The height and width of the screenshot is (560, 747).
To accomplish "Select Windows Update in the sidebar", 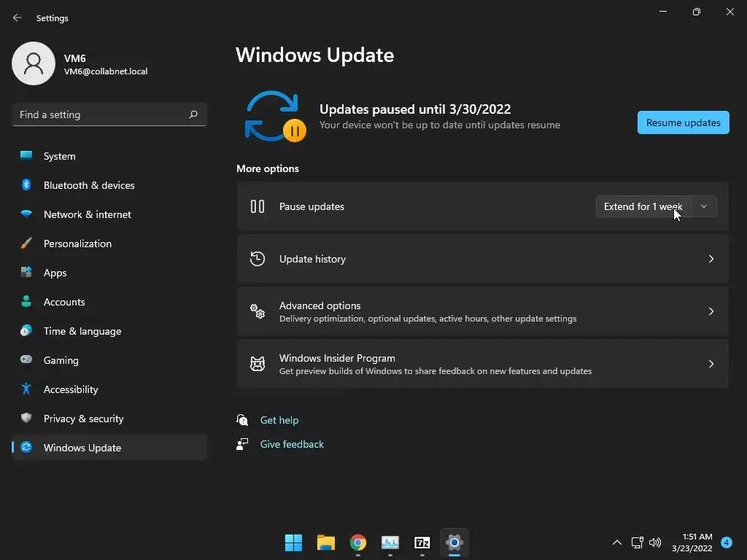I will pyautogui.click(x=109, y=448).
